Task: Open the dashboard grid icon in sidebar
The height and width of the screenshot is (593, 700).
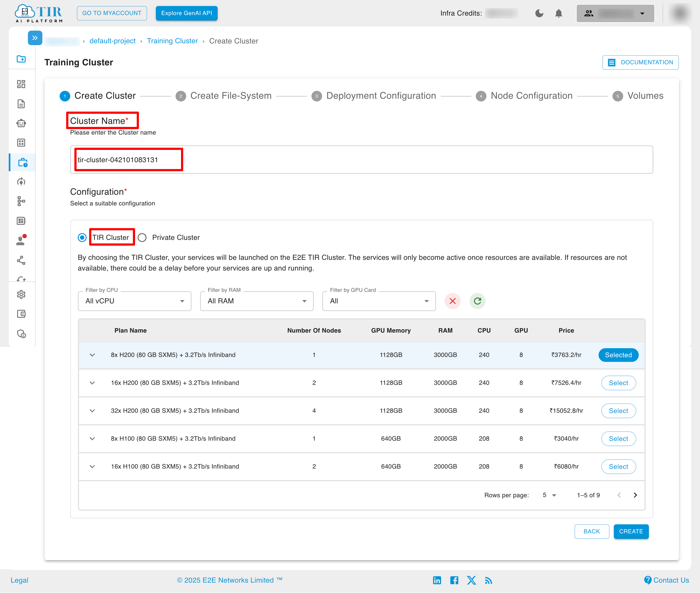Action: [x=21, y=84]
